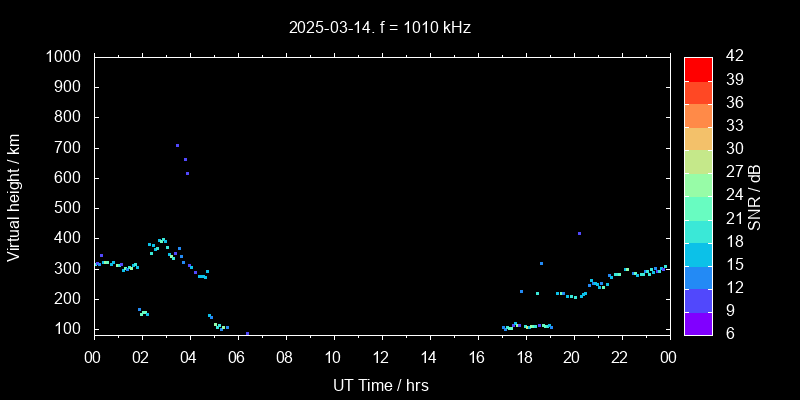This screenshot has height=400, width=800.
Task: Pick the cyan 15–18 dB colorbar segment
Action: 698,253
